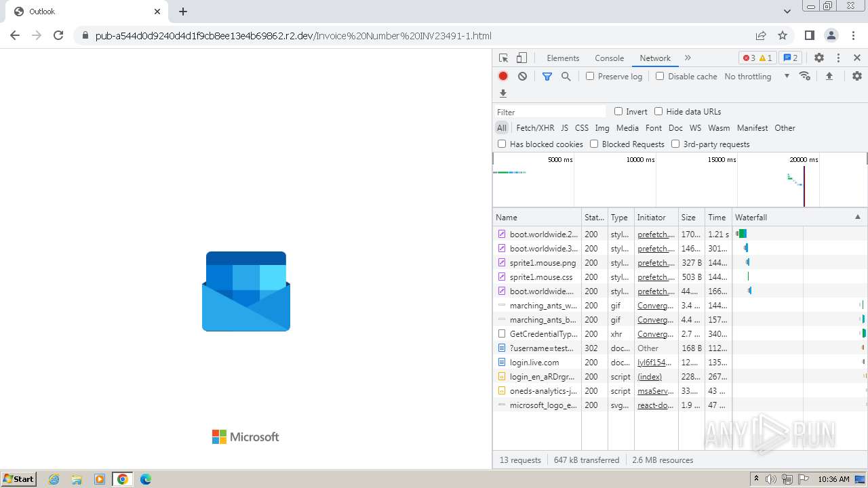Switch to the Console tab
The width and height of the screenshot is (868, 488).
click(x=609, y=58)
